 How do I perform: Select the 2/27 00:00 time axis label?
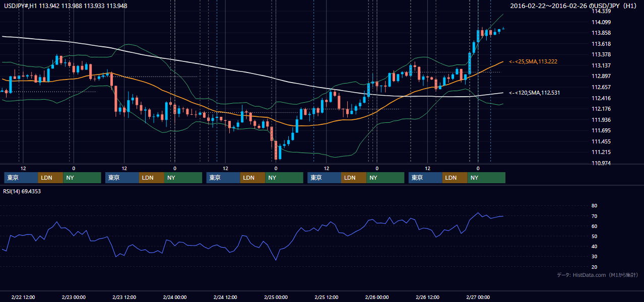[478, 297]
